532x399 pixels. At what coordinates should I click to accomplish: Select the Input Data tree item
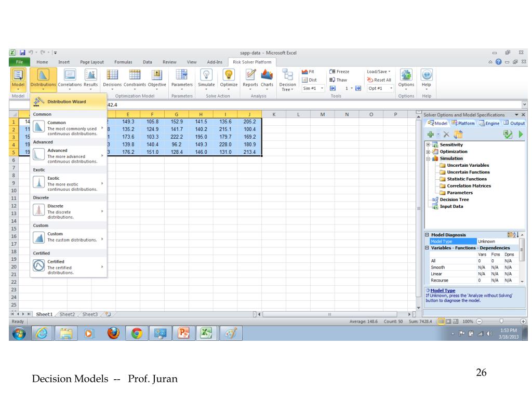pyautogui.click(x=447, y=206)
